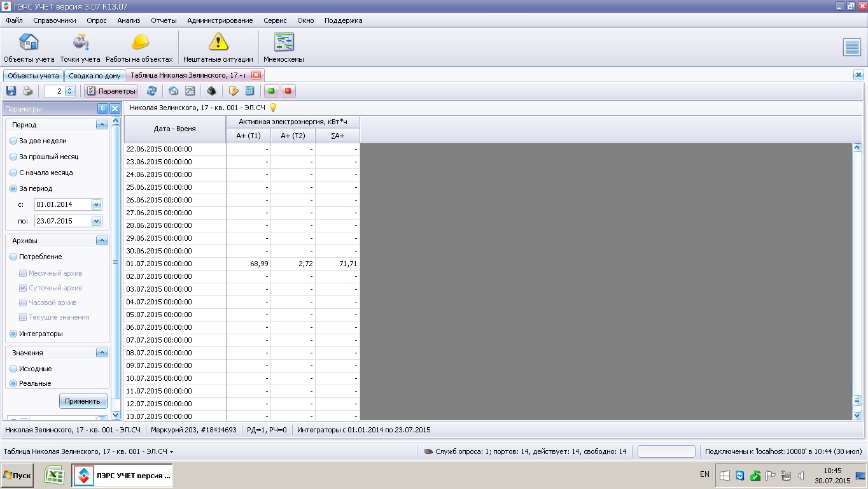Click the green square toolbar button

(271, 91)
